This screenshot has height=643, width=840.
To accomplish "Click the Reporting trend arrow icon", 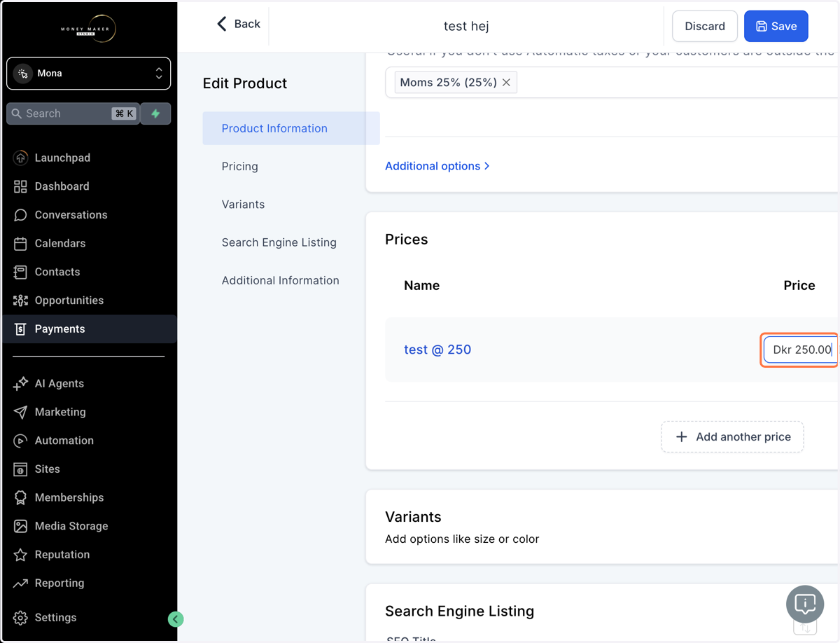I will pyautogui.click(x=20, y=583).
